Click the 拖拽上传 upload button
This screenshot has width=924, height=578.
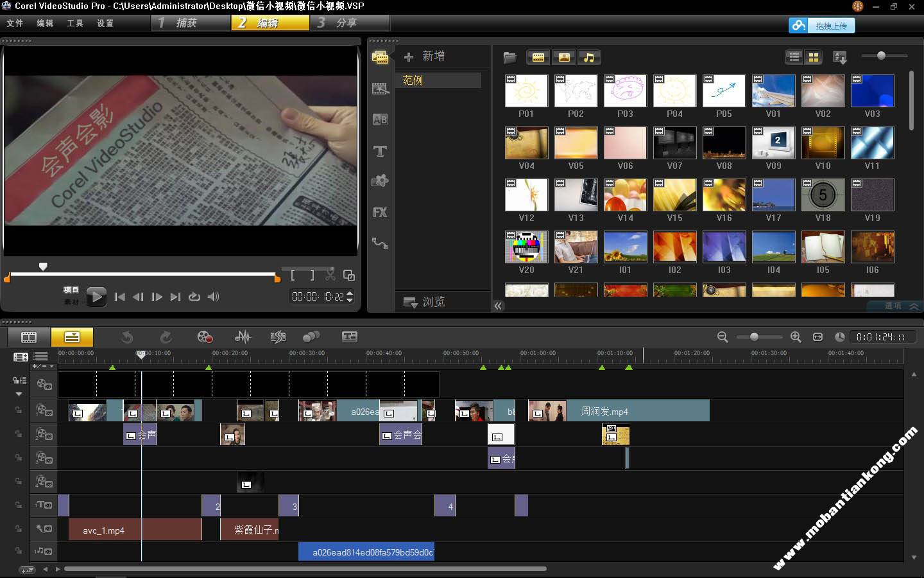click(822, 26)
